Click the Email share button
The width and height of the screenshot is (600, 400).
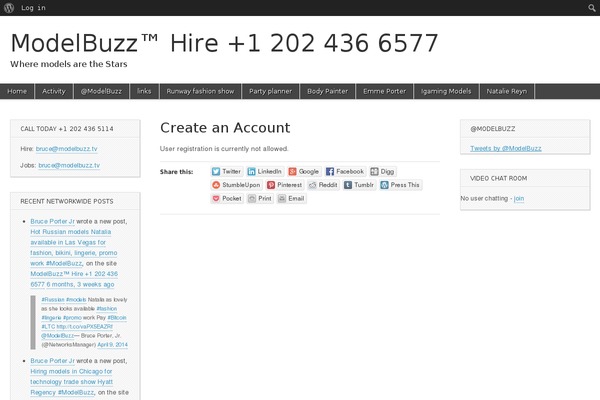pos(291,198)
